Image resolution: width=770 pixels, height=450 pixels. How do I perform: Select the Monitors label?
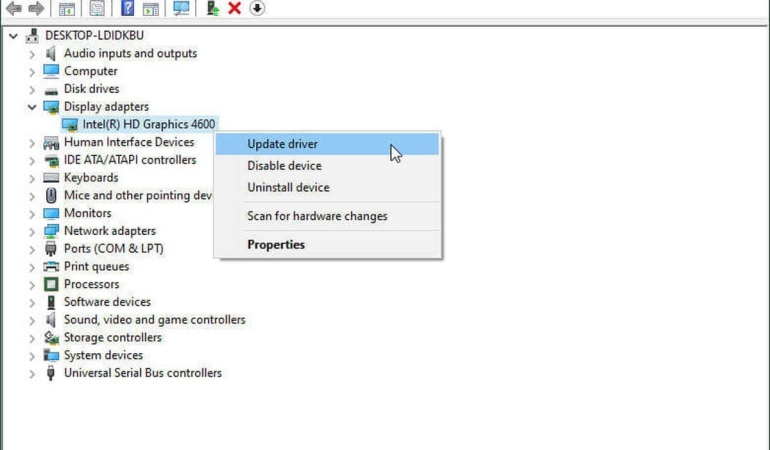coord(88,213)
